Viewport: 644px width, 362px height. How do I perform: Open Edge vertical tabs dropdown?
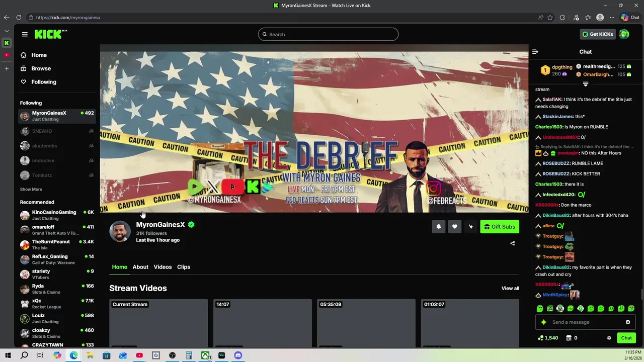coord(7,31)
